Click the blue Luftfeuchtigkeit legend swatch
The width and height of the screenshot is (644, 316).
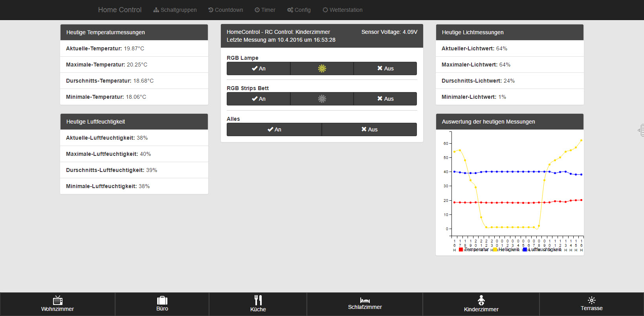[525, 249]
